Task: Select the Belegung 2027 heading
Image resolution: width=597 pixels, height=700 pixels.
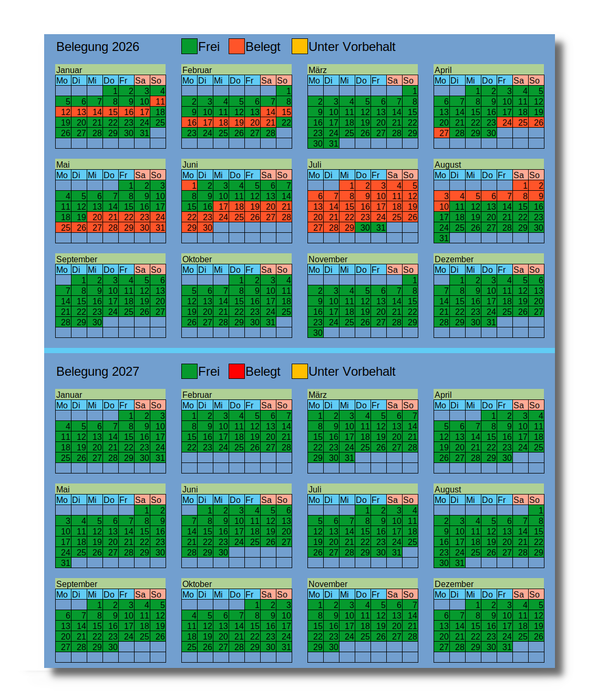Action: pyautogui.click(x=98, y=372)
